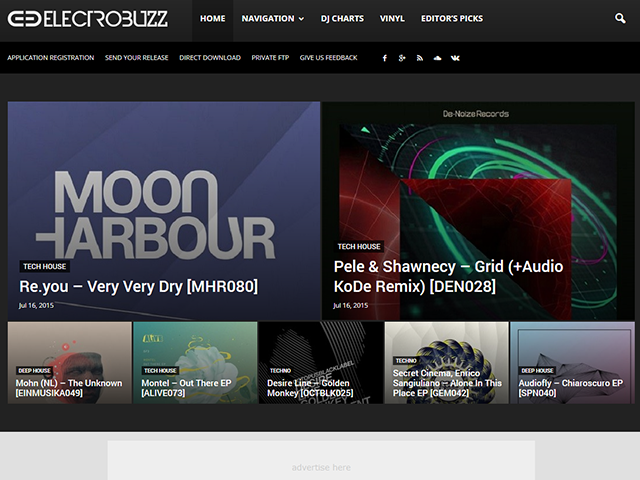Click Give Us Feedback link
Image resolution: width=640 pixels, height=480 pixels.
click(329, 58)
